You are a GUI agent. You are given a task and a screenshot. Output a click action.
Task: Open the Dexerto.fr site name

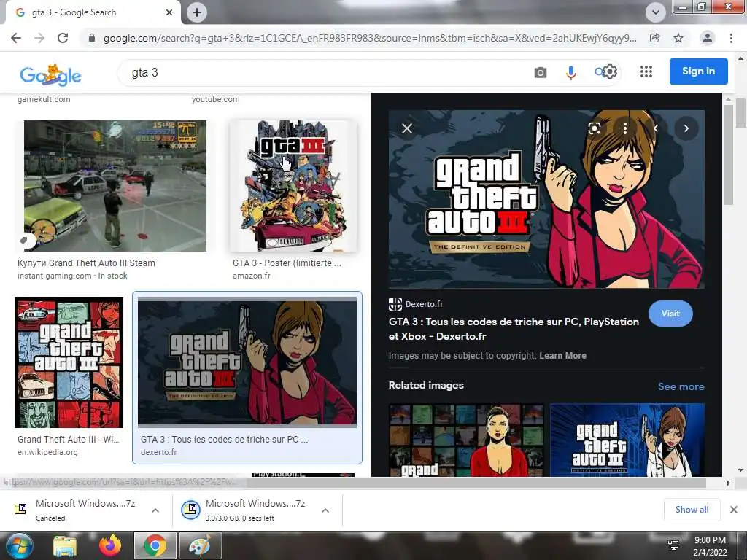(x=424, y=304)
